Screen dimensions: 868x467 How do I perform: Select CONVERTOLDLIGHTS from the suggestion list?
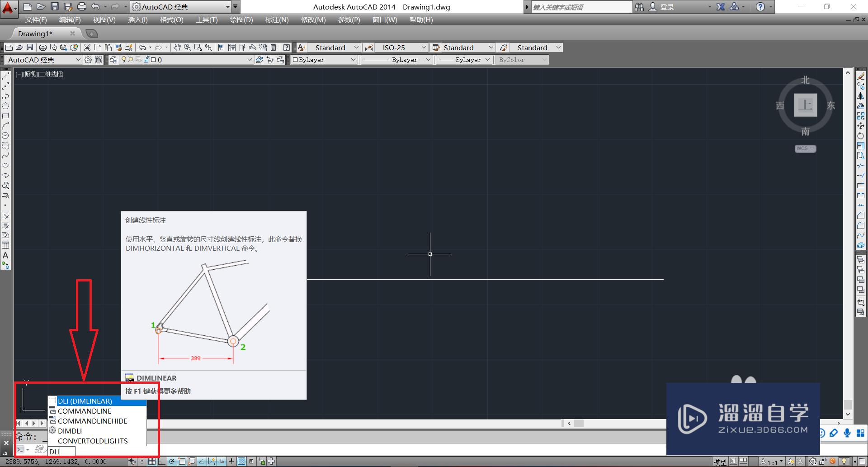click(97, 441)
